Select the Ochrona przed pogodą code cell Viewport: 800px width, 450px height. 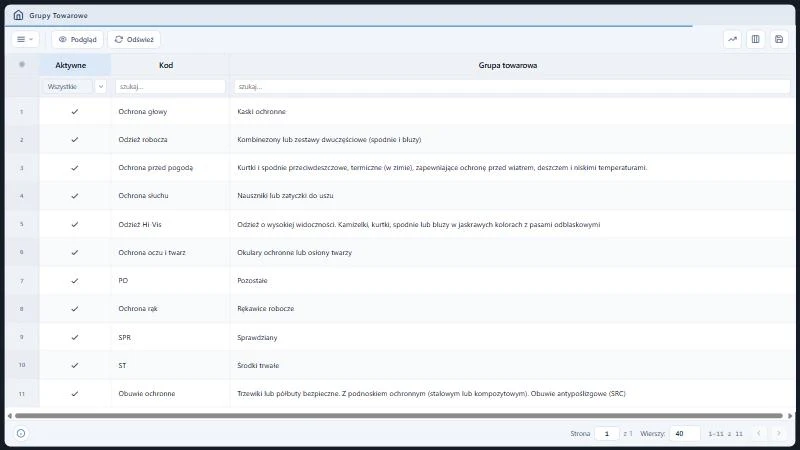(x=170, y=167)
